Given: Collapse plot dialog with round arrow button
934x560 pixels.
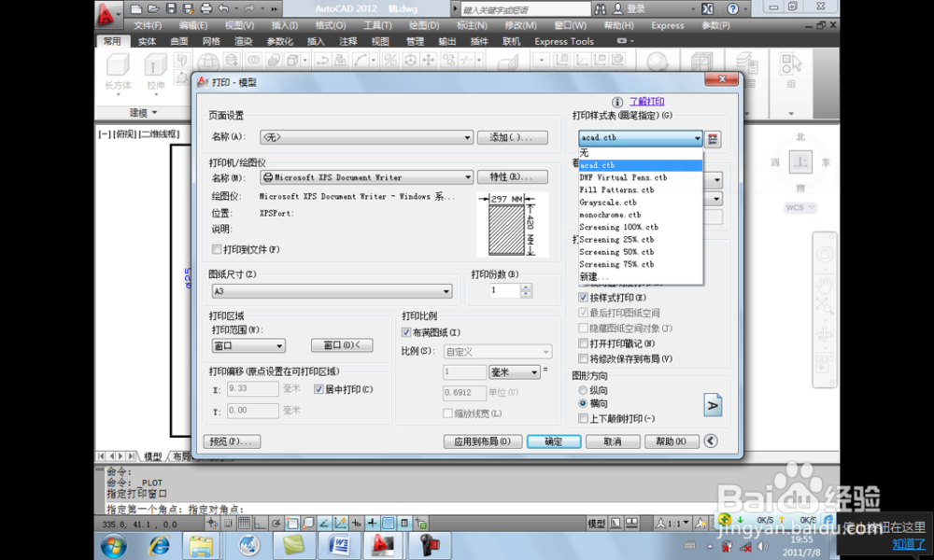Looking at the screenshot, I should 710,441.
